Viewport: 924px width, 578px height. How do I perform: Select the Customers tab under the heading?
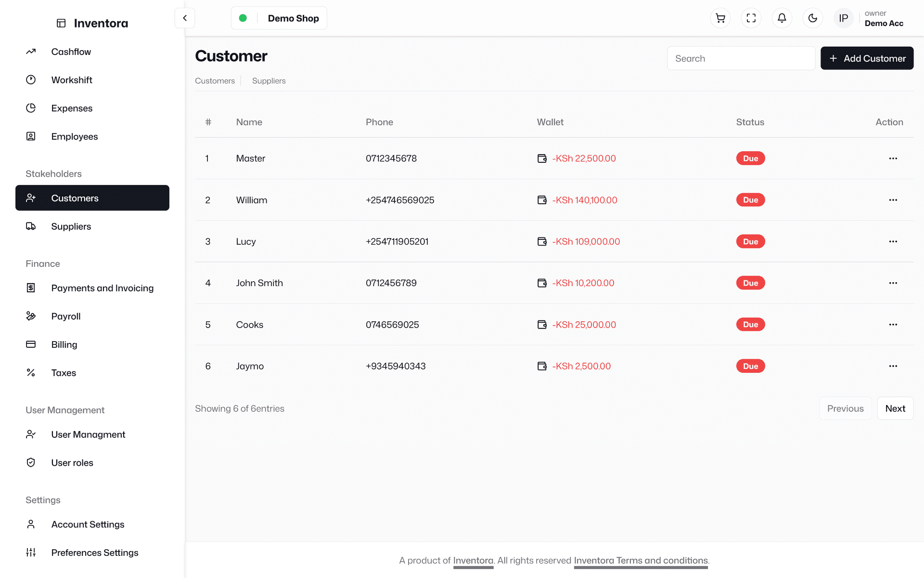215,81
